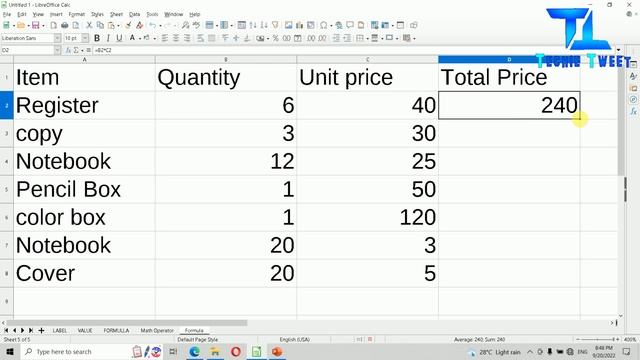Open the Name Box dropdown arrow
This screenshot has height=360, width=640.
[58, 50]
